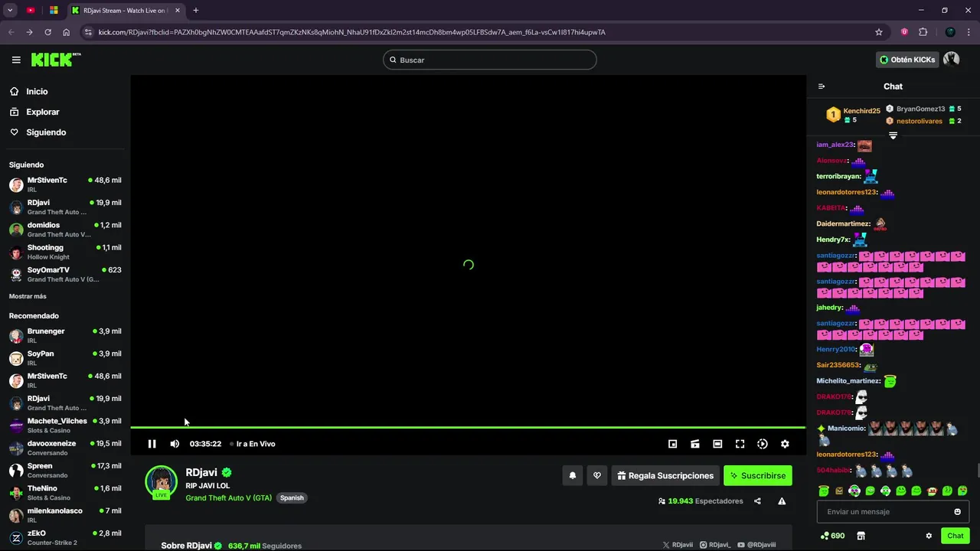Open TheNino recommended channel
Image resolution: width=980 pixels, height=551 pixels.
point(65,493)
